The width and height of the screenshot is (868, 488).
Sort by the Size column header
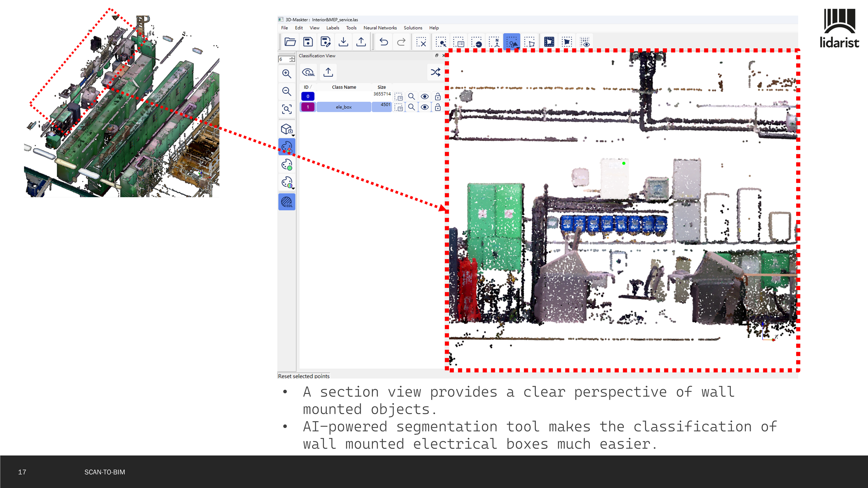tap(382, 87)
